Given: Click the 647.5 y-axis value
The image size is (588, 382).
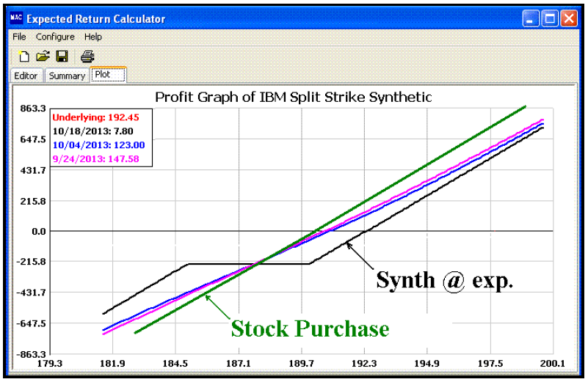Looking at the screenshot, I should pyautogui.click(x=33, y=139).
